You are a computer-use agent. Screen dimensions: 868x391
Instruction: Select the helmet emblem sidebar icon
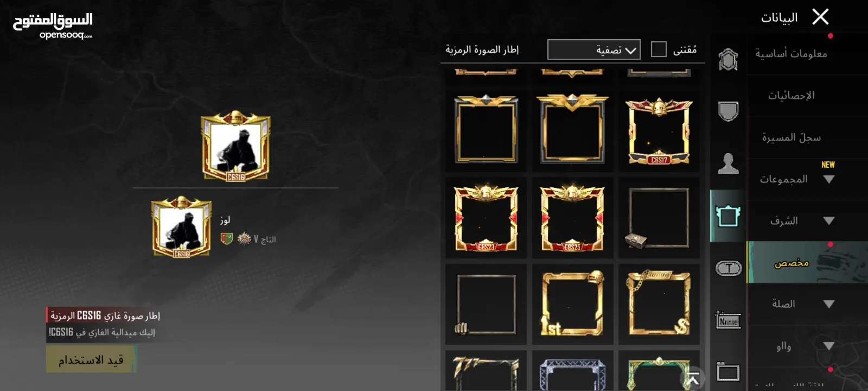728,59
